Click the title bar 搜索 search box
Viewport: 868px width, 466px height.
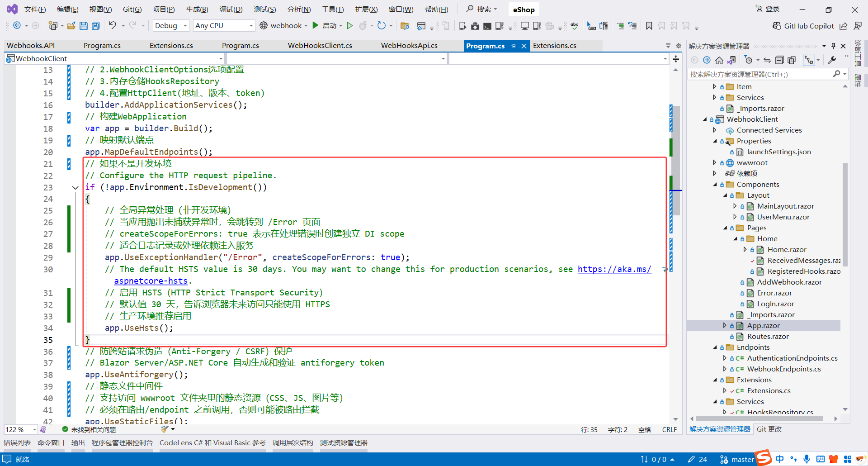[482, 10]
